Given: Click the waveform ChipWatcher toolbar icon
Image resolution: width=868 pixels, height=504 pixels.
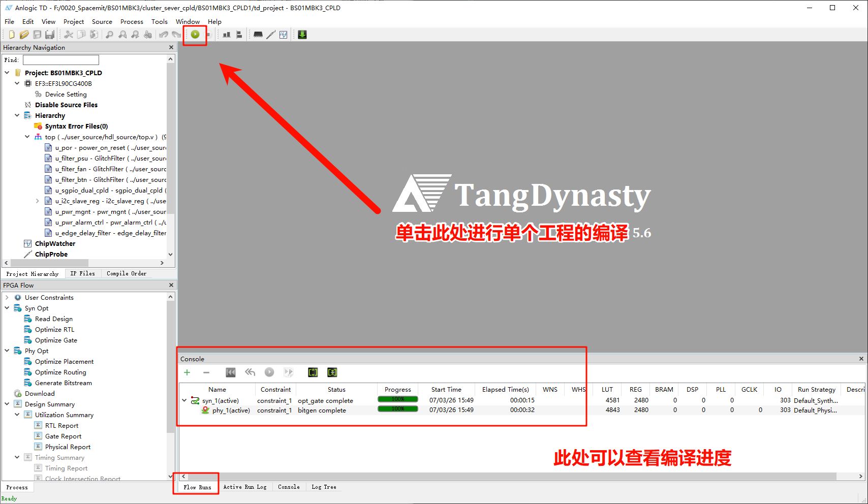Looking at the screenshot, I should 284,35.
